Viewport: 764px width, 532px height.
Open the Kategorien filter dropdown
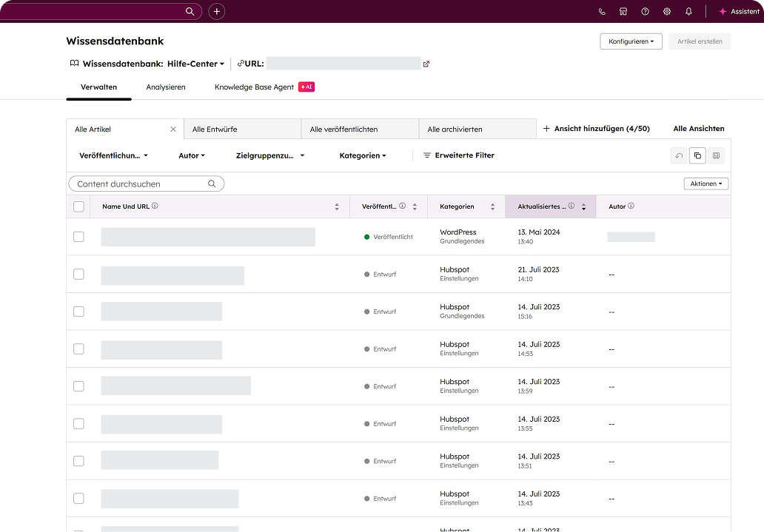pyautogui.click(x=363, y=155)
